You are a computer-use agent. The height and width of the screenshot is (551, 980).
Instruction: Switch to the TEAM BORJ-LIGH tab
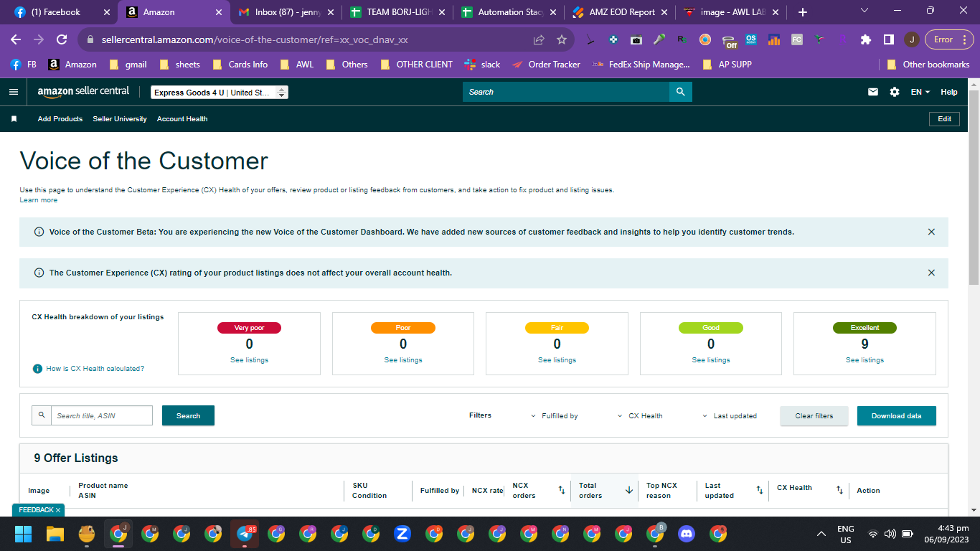(x=398, y=12)
